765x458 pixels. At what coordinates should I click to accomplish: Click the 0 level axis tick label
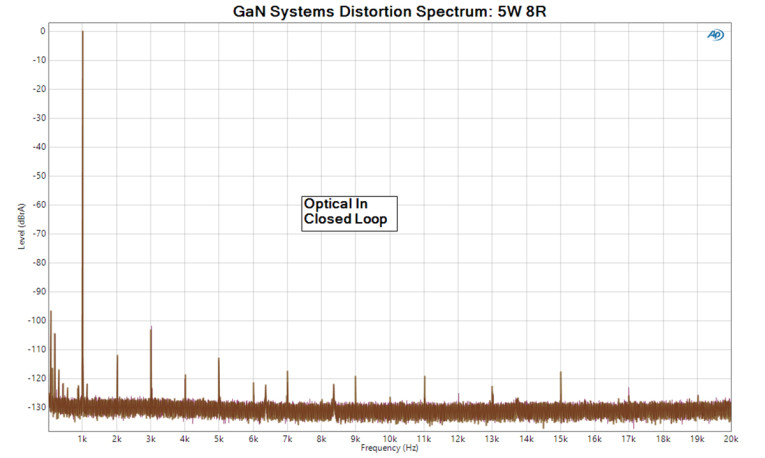(43, 31)
